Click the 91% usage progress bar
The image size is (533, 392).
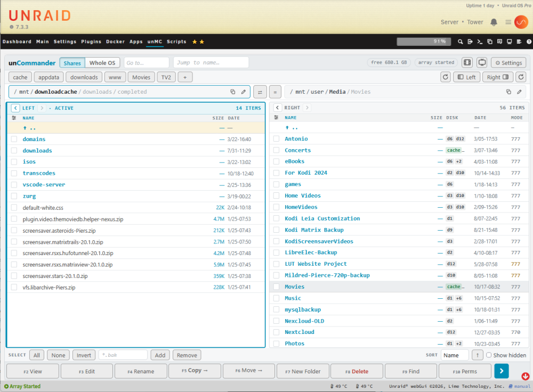click(x=424, y=42)
